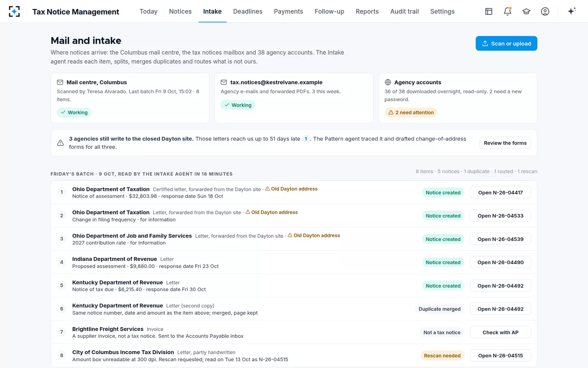
Task: Click Check with AP for Brightline invoice
Action: point(501,332)
